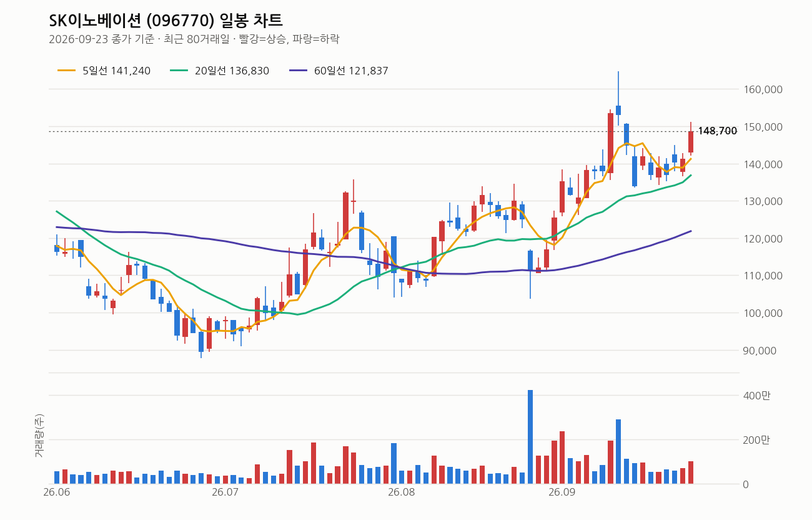Click the tallest blue volume bar above 400만
This screenshot has width=812, height=520.
[x=530, y=437]
